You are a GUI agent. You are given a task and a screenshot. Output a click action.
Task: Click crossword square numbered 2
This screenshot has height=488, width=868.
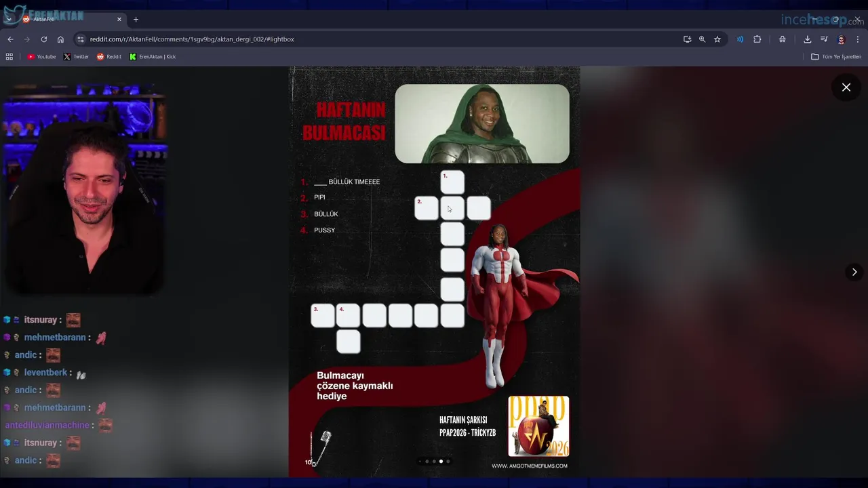[x=427, y=208]
